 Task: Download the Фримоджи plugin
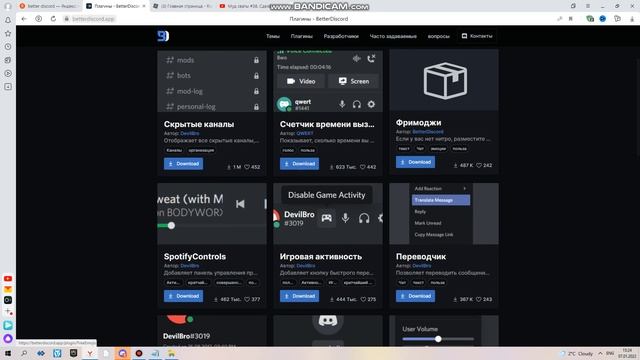tap(415, 162)
